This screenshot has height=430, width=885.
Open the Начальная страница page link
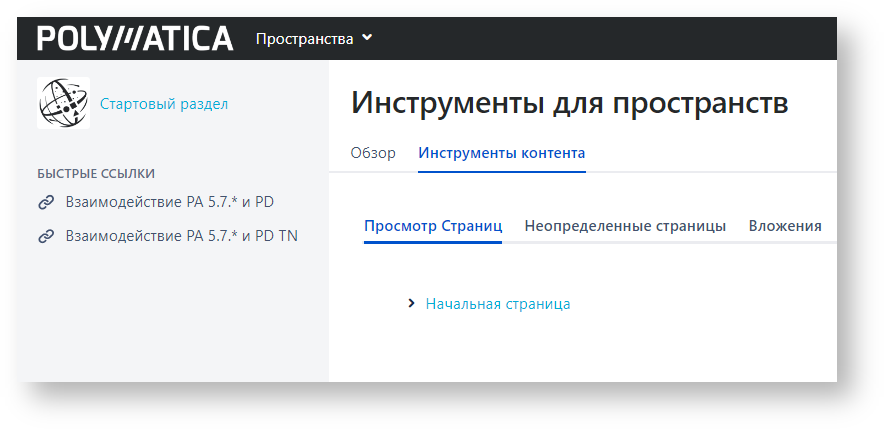coord(498,304)
